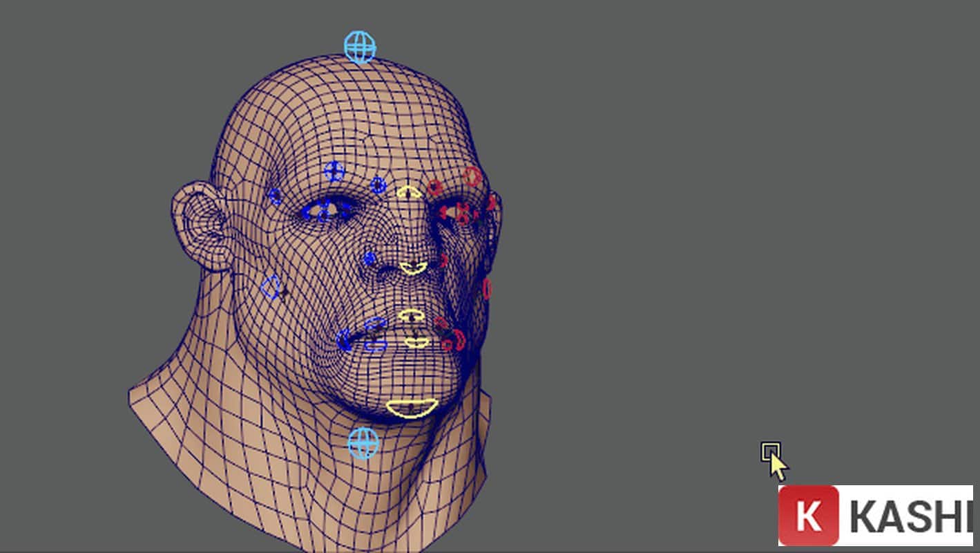The image size is (980, 553).
Task: Select the blue outer eyebrow control
Action: coord(334,171)
